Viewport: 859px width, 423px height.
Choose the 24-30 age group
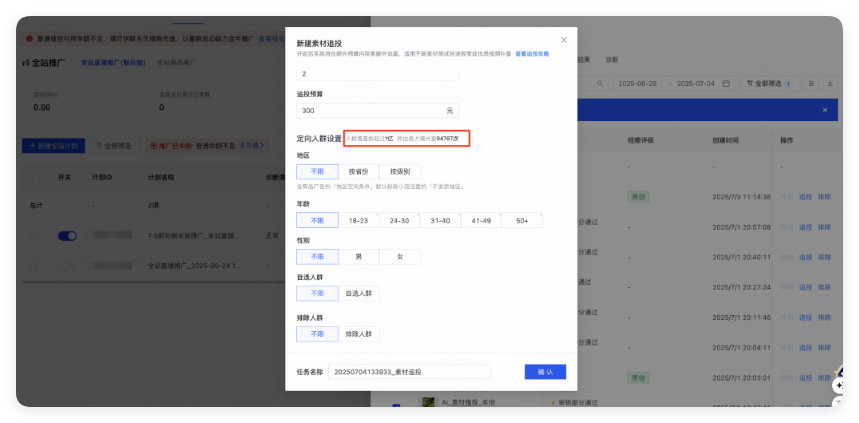click(x=399, y=220)
